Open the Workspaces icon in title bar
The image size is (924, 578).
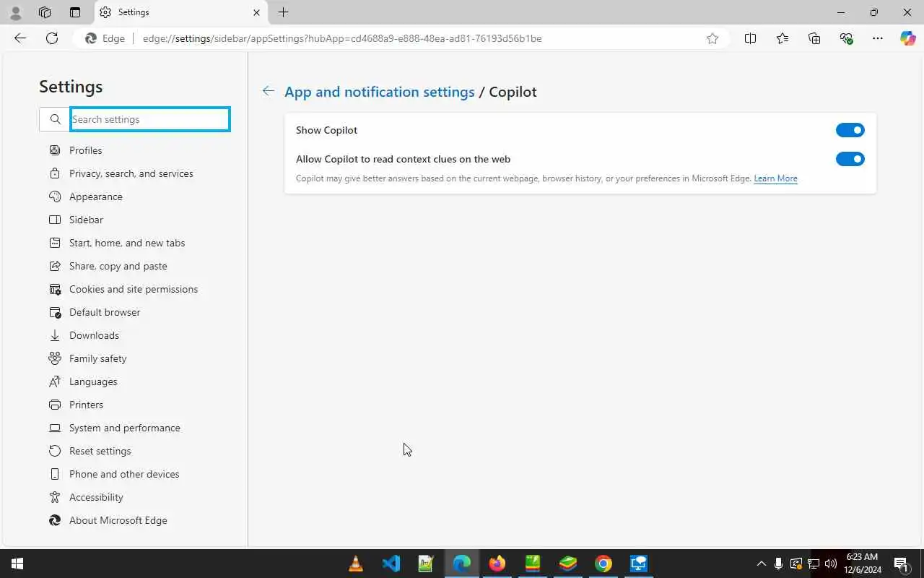click(x=45, y=12)
